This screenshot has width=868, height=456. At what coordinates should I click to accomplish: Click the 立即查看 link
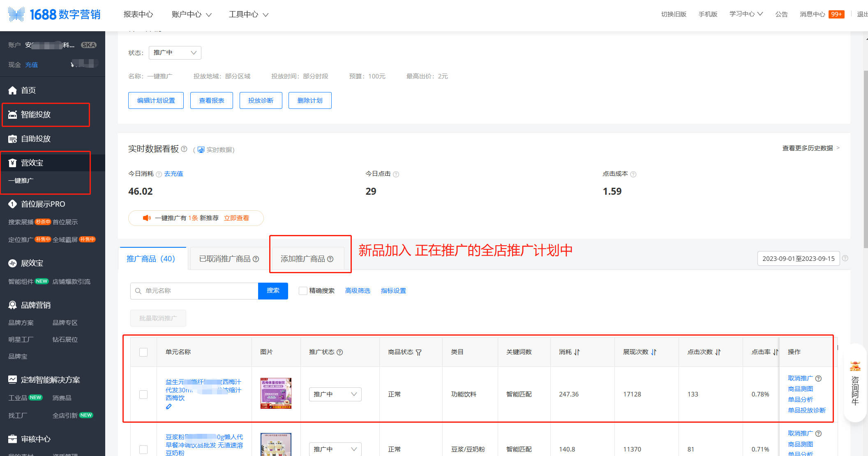click(x=236, y=218)
